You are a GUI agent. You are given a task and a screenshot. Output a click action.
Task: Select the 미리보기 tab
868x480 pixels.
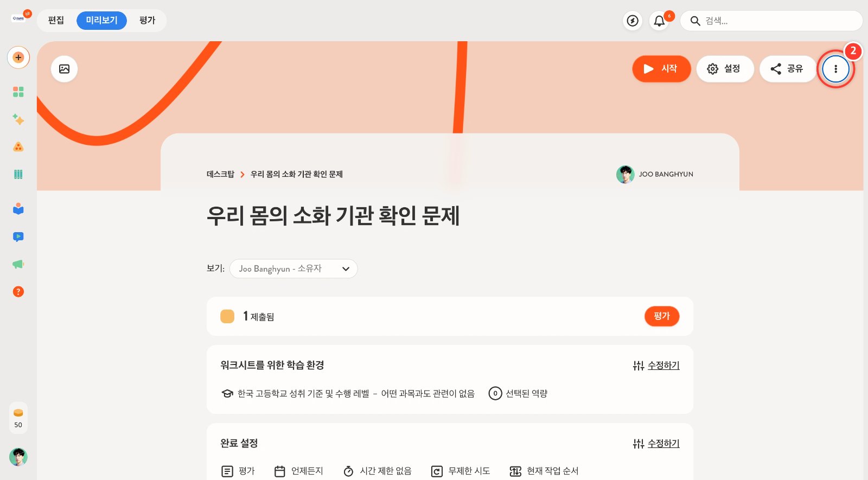coord(101,21)
